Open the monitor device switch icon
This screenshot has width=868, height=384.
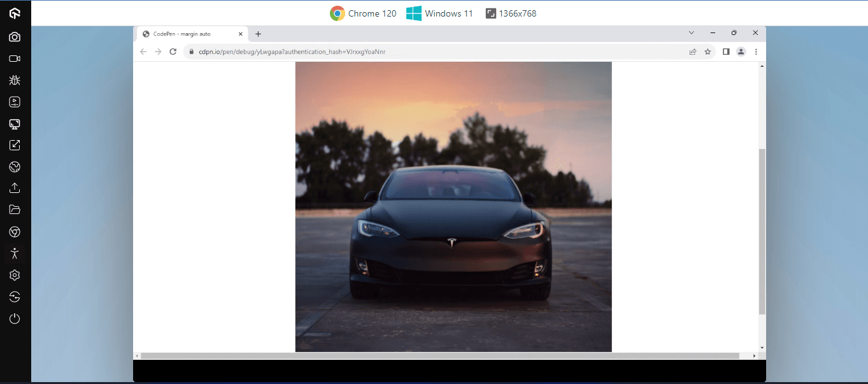(x=15, y=124)
